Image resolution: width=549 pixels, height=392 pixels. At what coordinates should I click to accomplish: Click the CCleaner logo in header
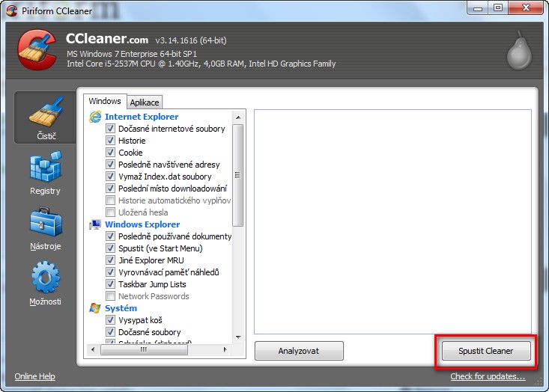click(x=37, y=49)
